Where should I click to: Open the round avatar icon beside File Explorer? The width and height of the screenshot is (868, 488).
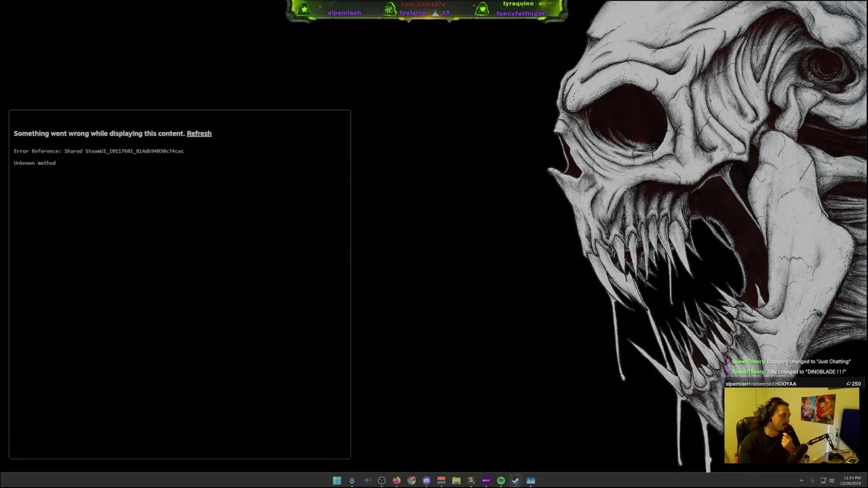click(471, 481)
